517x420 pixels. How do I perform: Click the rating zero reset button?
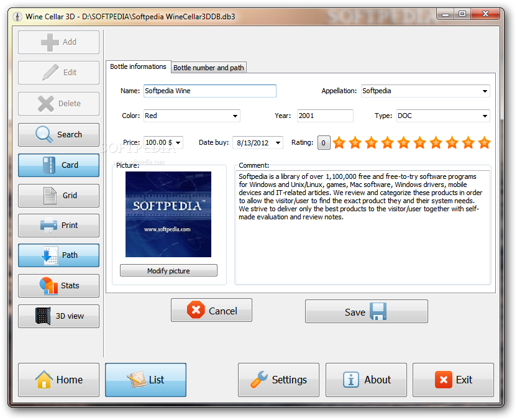point(324,143)
